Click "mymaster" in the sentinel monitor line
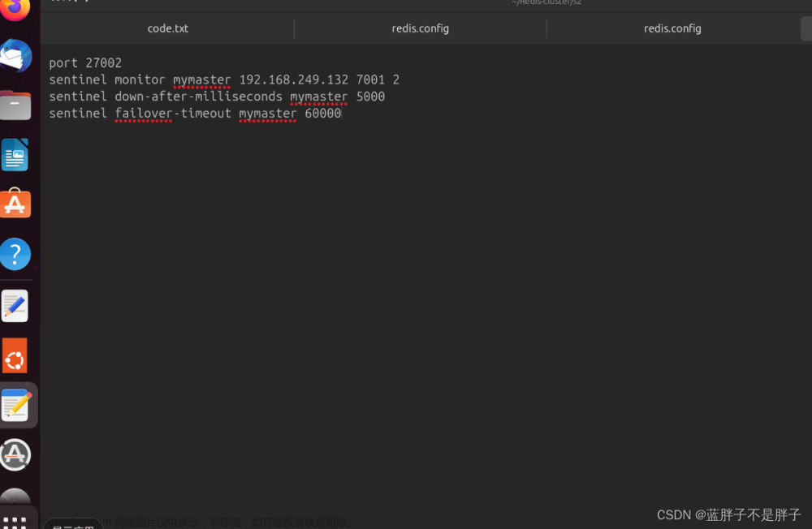812x529 pixels. (201, 80)
